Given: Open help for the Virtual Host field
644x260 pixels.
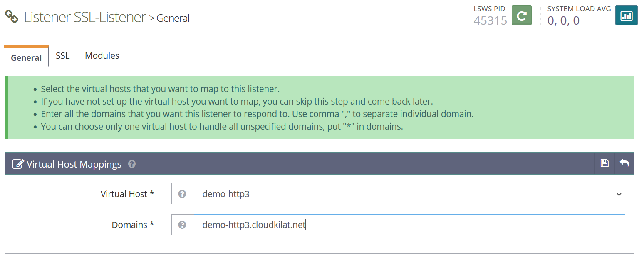Looking at the screenshot, I should pos(183,193).
